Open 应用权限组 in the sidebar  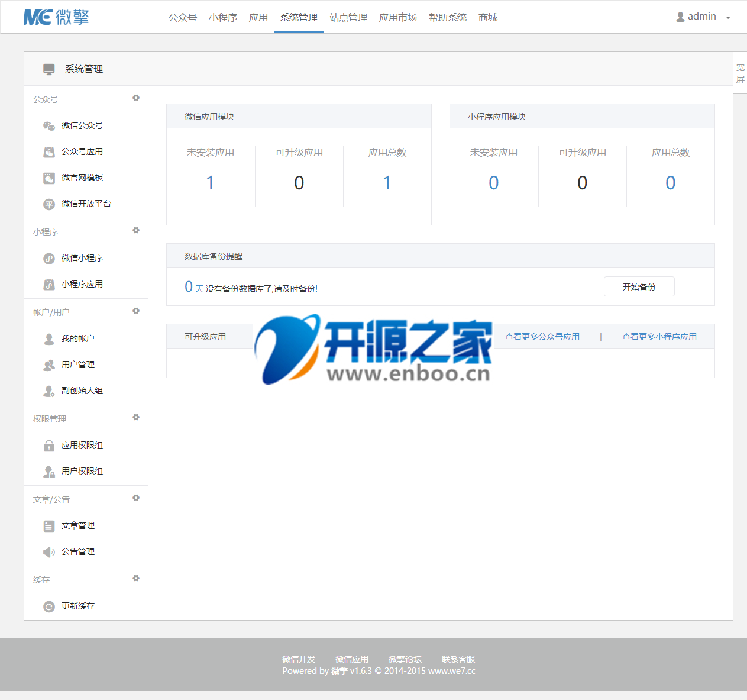82,445
